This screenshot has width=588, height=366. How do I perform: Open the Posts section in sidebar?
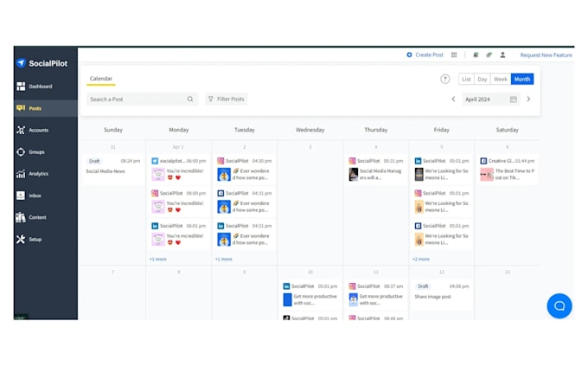(46, 108)
